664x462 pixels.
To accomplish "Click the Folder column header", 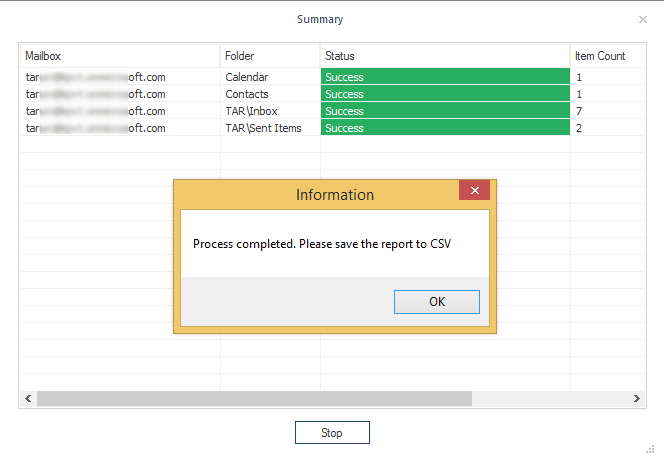I will point(270,56).
